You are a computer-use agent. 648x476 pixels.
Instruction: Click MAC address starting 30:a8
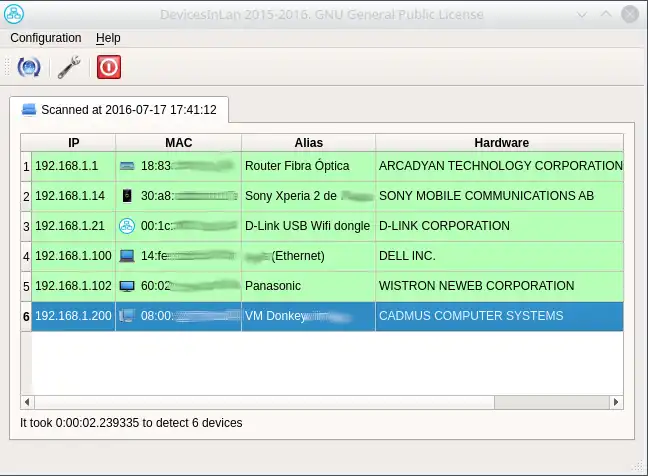pos(179,196)
